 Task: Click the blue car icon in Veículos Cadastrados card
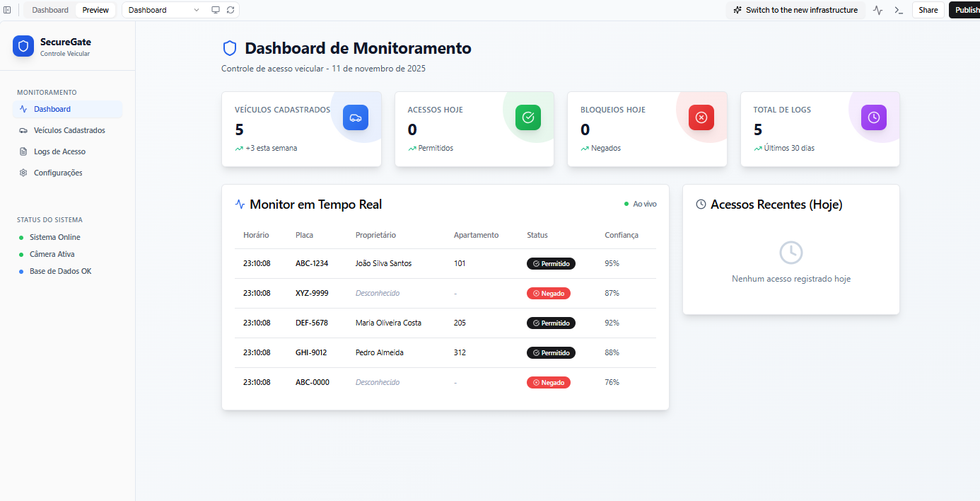click(356, 117)
